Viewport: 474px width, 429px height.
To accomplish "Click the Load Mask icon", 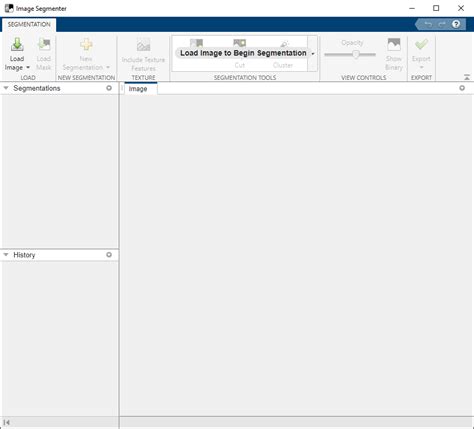I will coord(44,45).
